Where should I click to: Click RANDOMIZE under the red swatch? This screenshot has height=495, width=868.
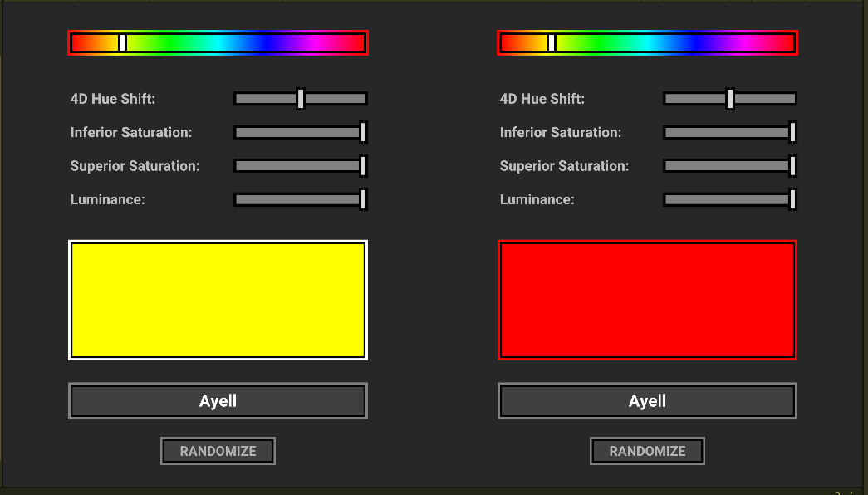[647, 451]
